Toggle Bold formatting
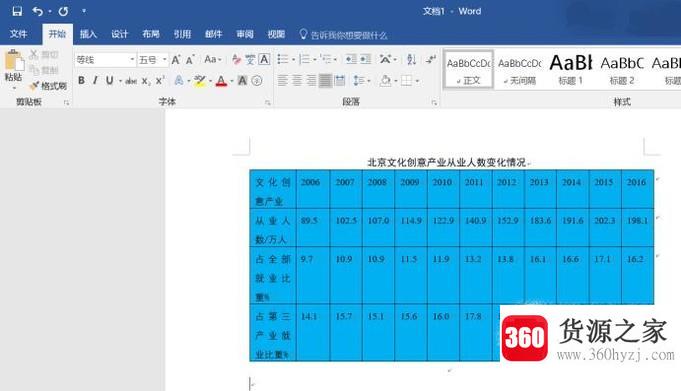The width and height of the screenshot is (681, 391). (x=81, y=80)
